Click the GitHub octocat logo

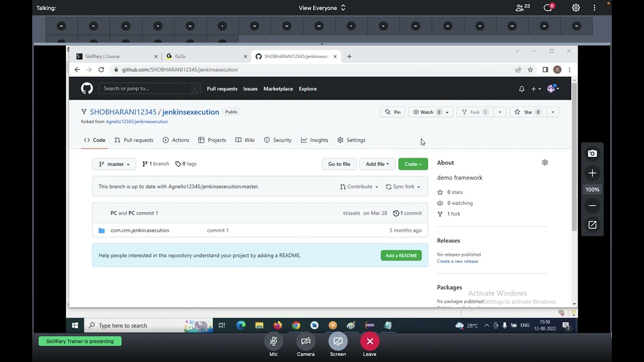pos(87,88)
